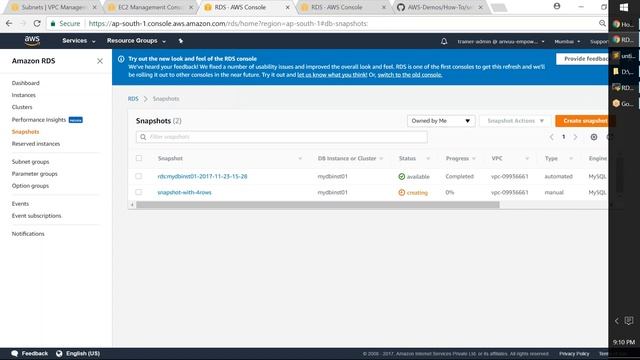The width and height of the screenshot is (640, 360).
Task: Close the Amazon RDS side panel
Action: pos(100,61)
